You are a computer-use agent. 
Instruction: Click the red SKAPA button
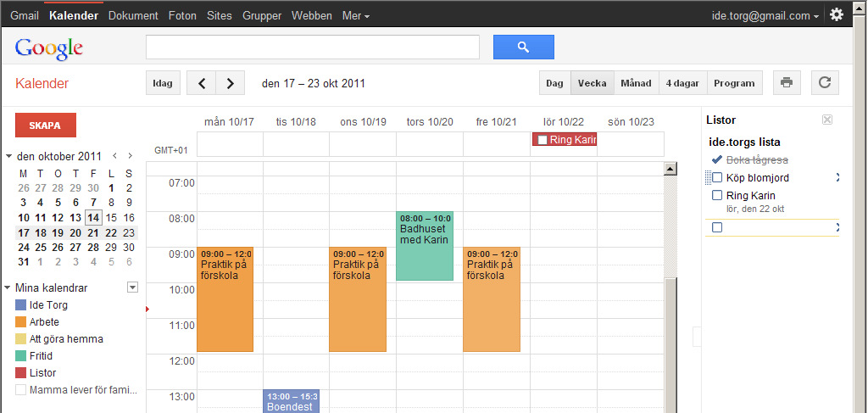pyautogui.click(x=46, y=125)
